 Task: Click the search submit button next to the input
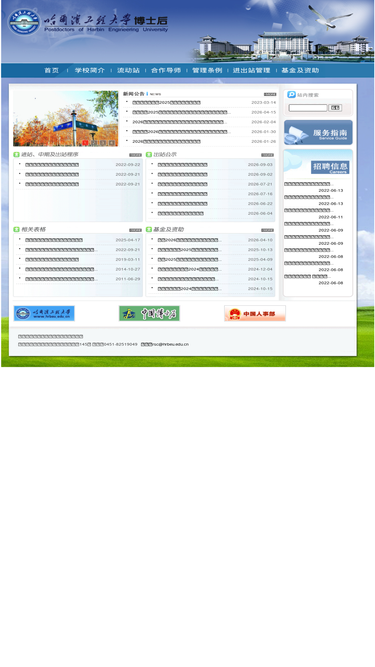(x=335, y=108)
